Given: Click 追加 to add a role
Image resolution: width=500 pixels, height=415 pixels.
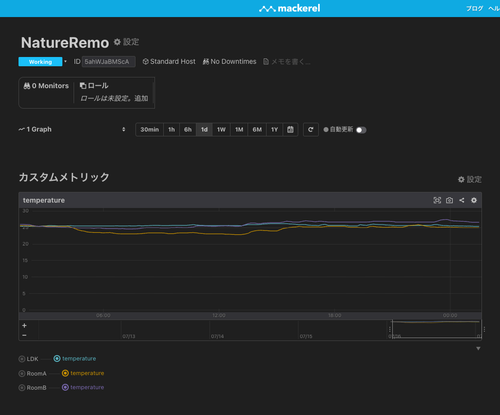Looking at the screenshot, I should [141, 98].
